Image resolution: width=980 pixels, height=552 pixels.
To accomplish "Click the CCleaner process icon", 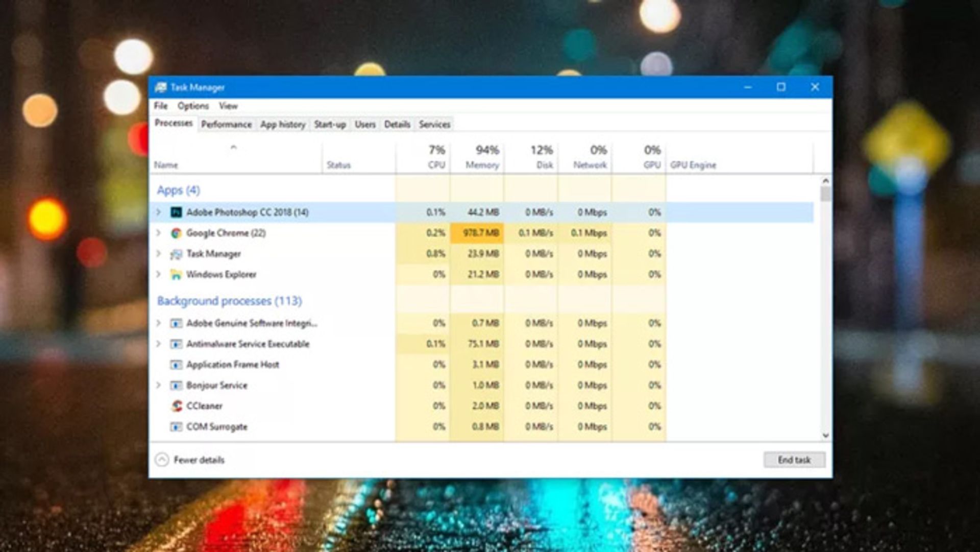I will [x=177, y=406].
